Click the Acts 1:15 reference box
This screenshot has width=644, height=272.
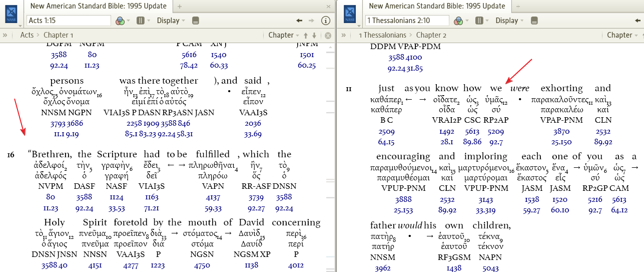[69, 21]
